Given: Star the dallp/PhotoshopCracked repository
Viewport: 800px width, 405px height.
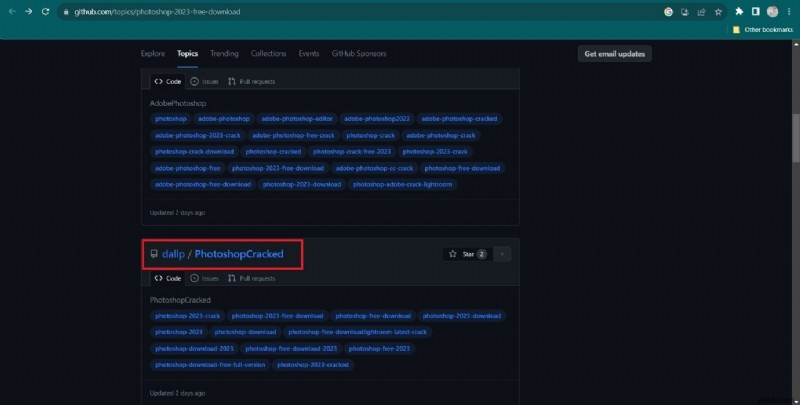Looking at the screenshot, I should point(467,254).
